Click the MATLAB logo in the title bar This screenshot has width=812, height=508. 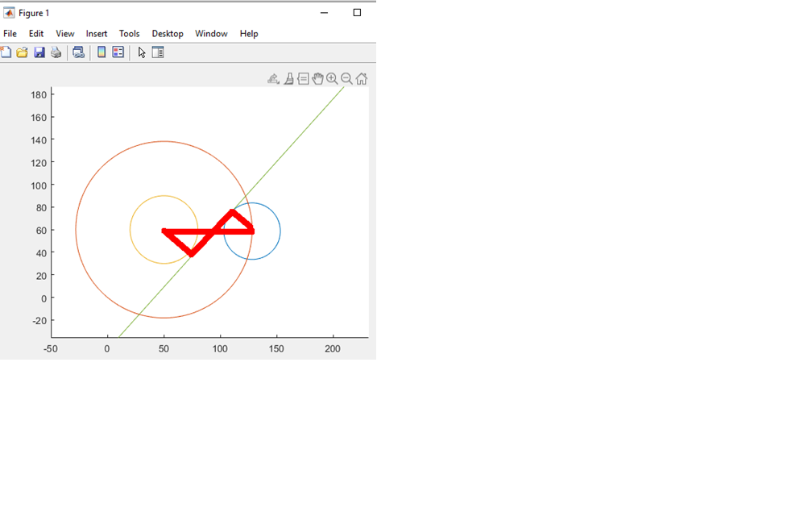point(9,12)
